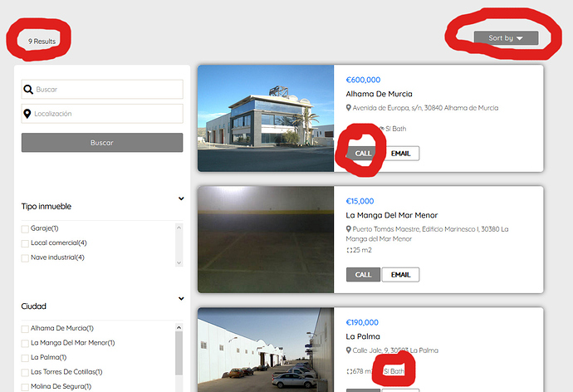This screenshot has width=573, height=392.
Task: Click up arrow of Ciudad list scrollbar
Action: pos(179,327)
